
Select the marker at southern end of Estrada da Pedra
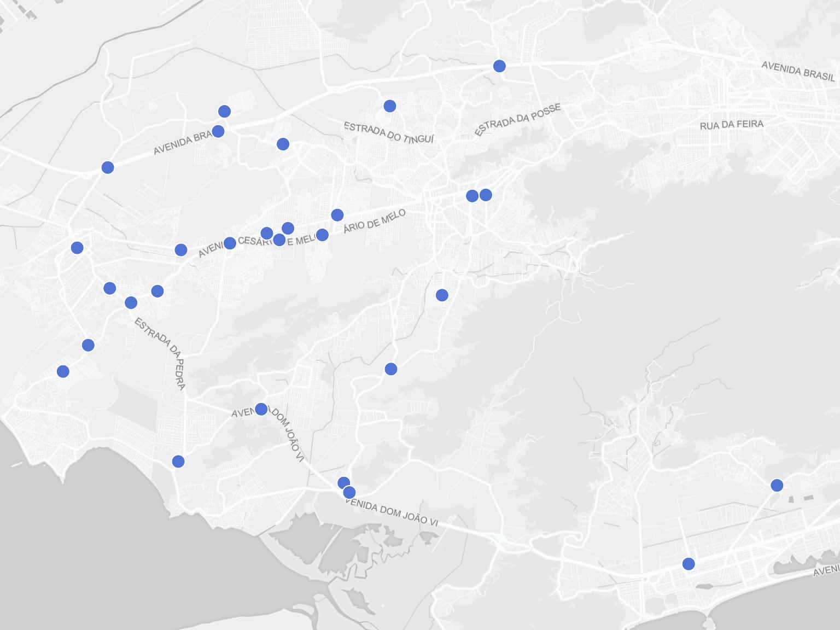[178, 462]
